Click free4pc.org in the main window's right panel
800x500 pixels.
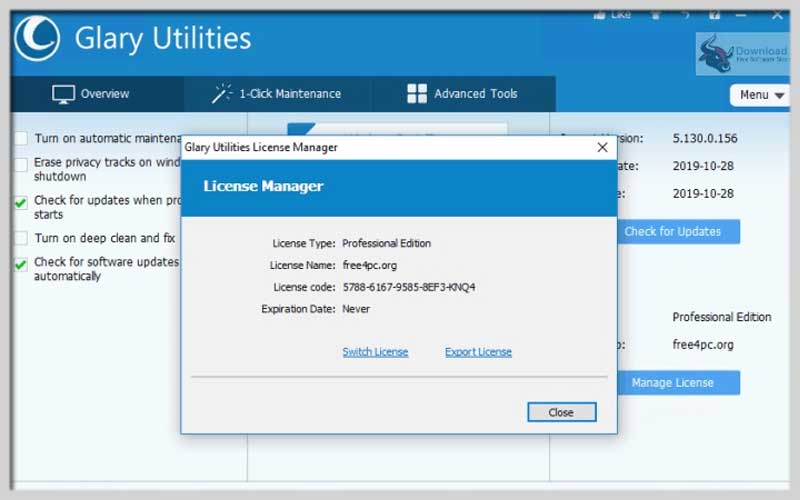point(703,345)
